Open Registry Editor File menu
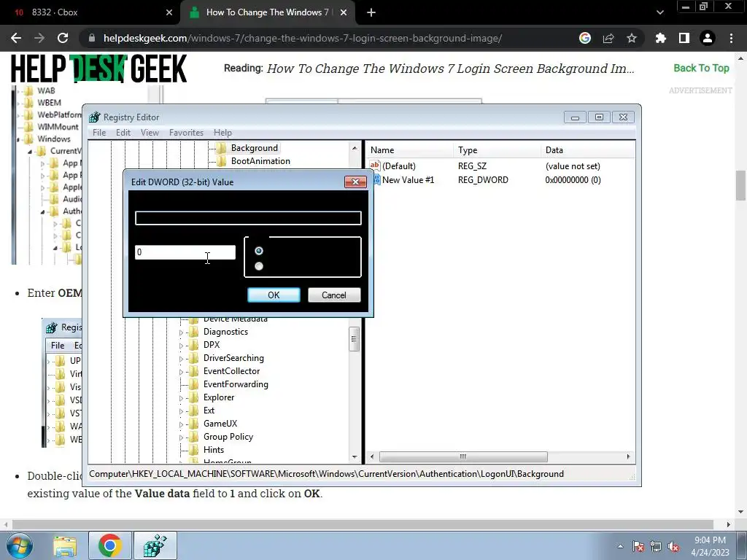 coord(99,133)
